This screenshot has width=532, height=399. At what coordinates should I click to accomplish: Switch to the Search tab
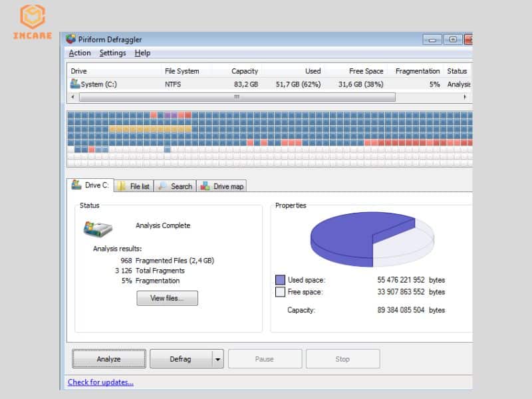175,186
